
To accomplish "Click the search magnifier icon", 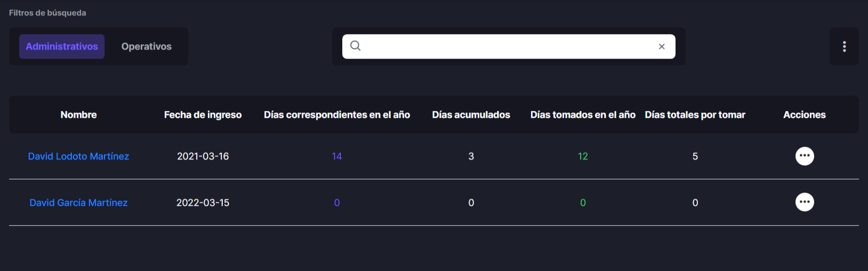I will [355, 46].
